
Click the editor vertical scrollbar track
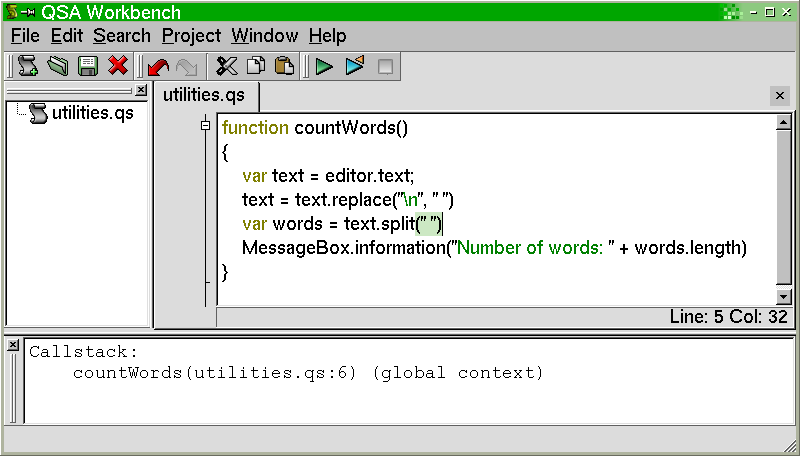tap(783, 209)
